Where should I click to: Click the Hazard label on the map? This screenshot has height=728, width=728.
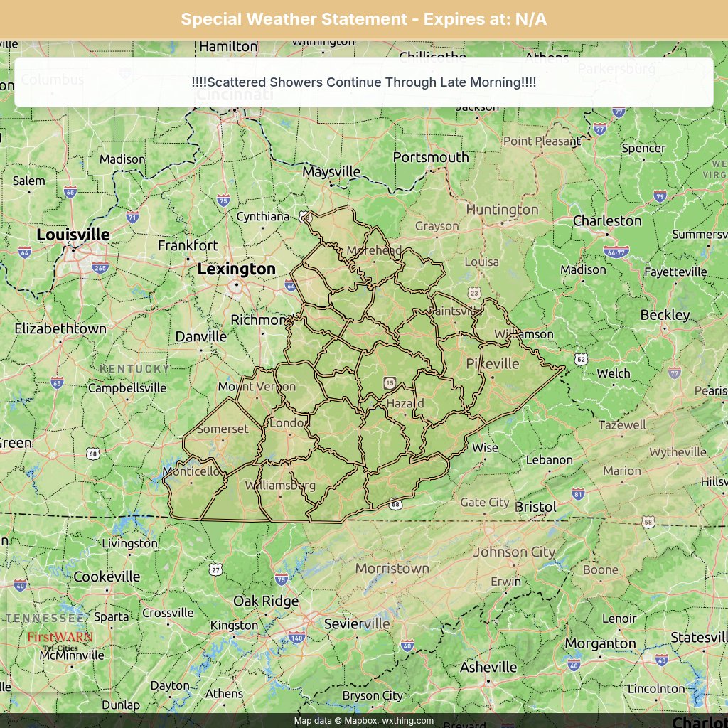tap(405, 403)
